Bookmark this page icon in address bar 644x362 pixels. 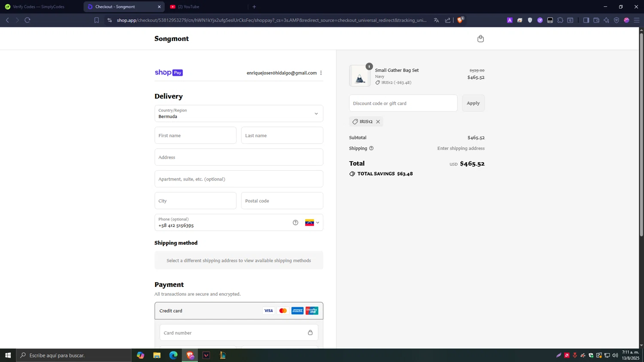click(97, 20)
